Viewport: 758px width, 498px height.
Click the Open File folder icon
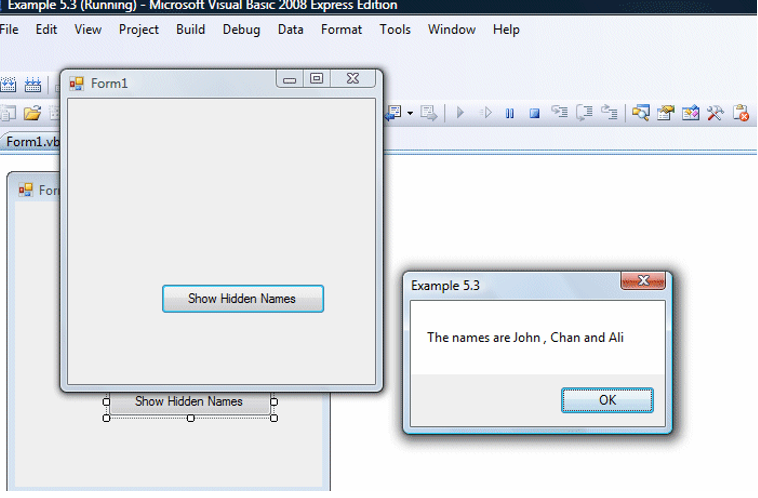32,113
